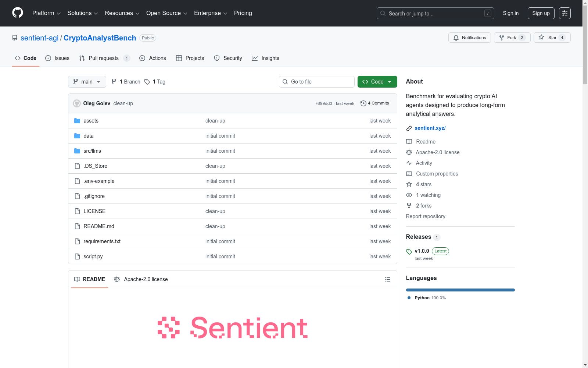Switch to the Issues tab
This screenshot has width=588, height=368.
click(57, 58)
